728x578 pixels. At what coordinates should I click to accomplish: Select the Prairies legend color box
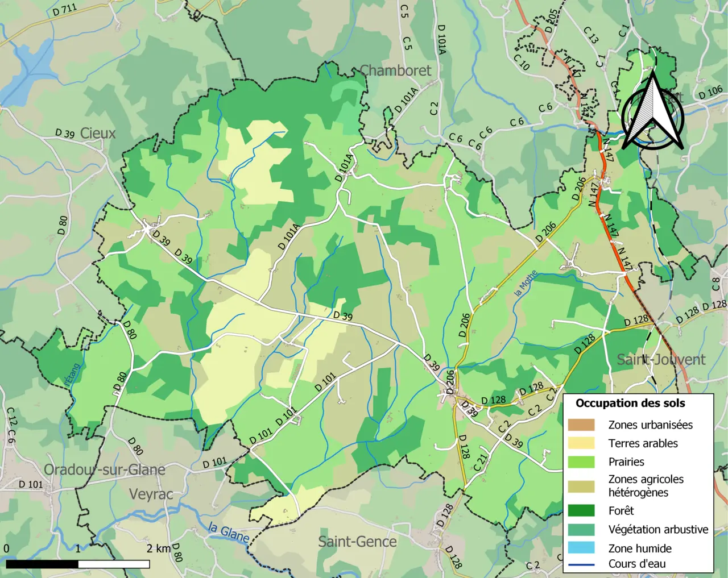click(581, 461)
